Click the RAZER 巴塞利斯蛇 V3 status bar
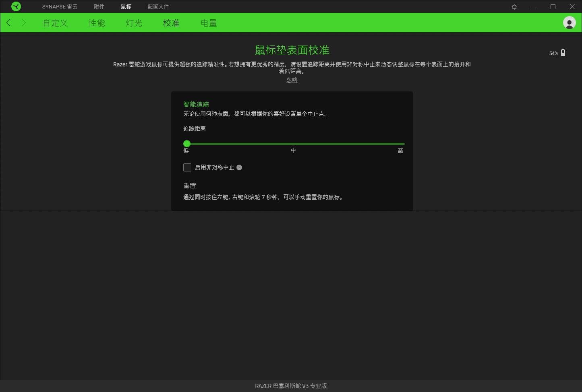Viewport: 582px width, 392px height. pos(291,386)
